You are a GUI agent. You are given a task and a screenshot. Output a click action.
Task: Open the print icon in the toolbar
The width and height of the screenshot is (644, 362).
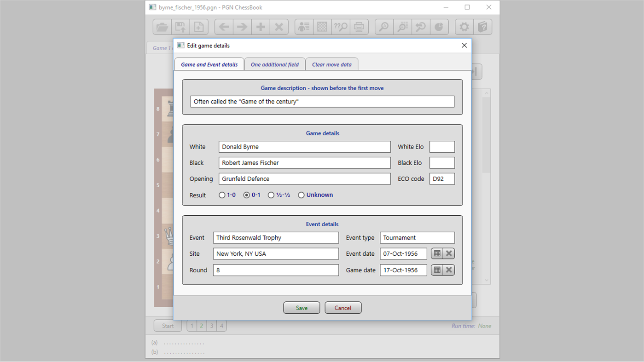click(x=359, y=27)
